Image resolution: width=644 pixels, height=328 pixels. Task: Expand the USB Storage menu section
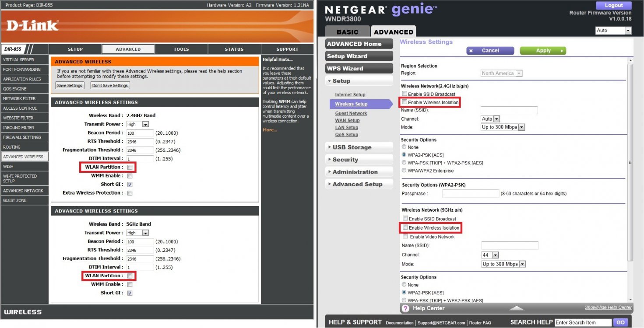[x=352, y=147]
